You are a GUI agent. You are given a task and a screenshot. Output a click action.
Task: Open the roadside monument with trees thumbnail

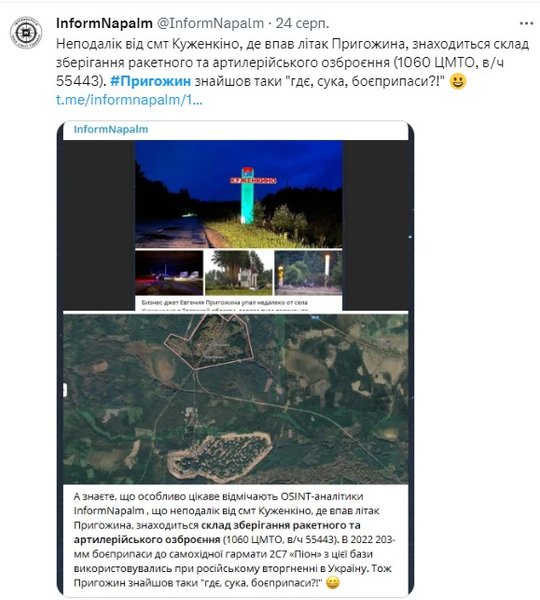[239, 272]
